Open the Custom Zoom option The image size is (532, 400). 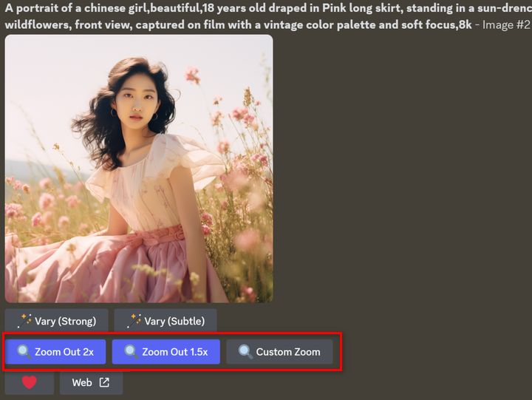pyautogui.click(x=279, y=352)
